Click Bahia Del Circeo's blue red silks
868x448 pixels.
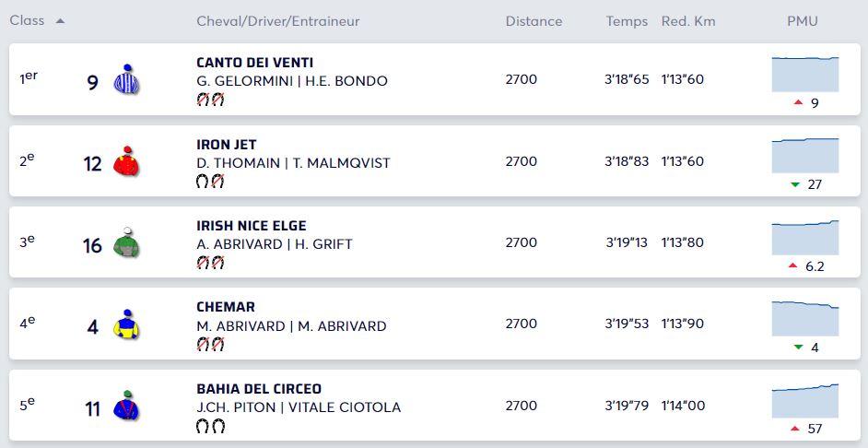(x=125, y=406)
